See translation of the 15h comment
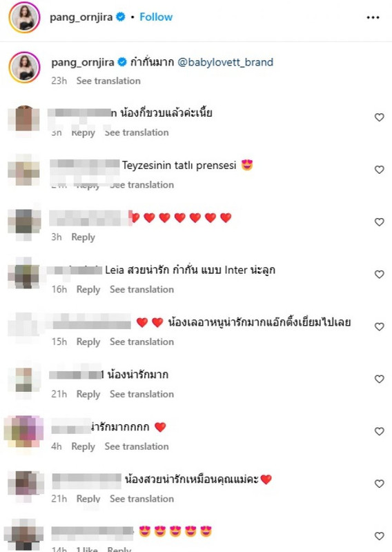This screenshot has width=392, height=552. (141, 342)
